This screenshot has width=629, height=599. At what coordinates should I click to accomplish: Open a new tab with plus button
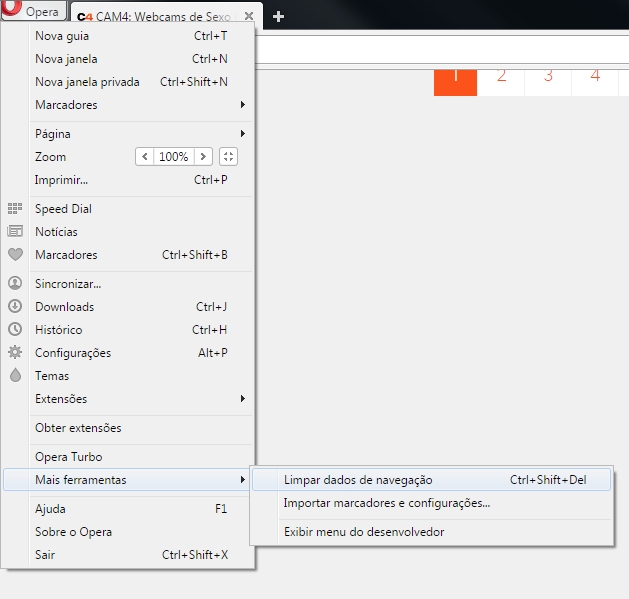[x=278, y=16]
